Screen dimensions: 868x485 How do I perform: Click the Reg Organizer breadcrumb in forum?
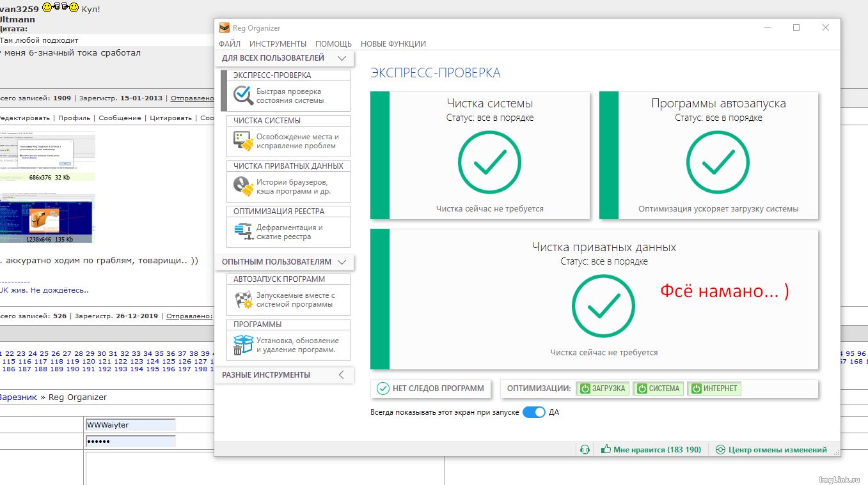coord(77,397)
